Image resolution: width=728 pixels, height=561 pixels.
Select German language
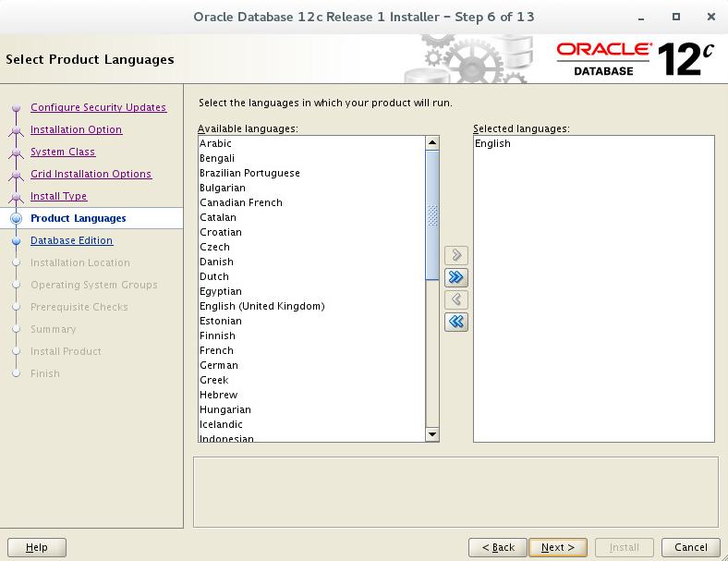point(311,365)
